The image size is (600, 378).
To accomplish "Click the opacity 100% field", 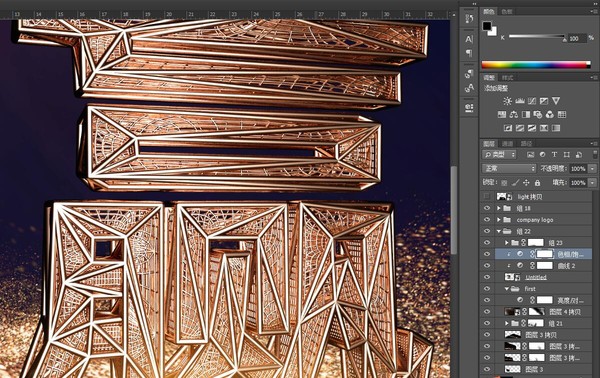I will (578, 168).
